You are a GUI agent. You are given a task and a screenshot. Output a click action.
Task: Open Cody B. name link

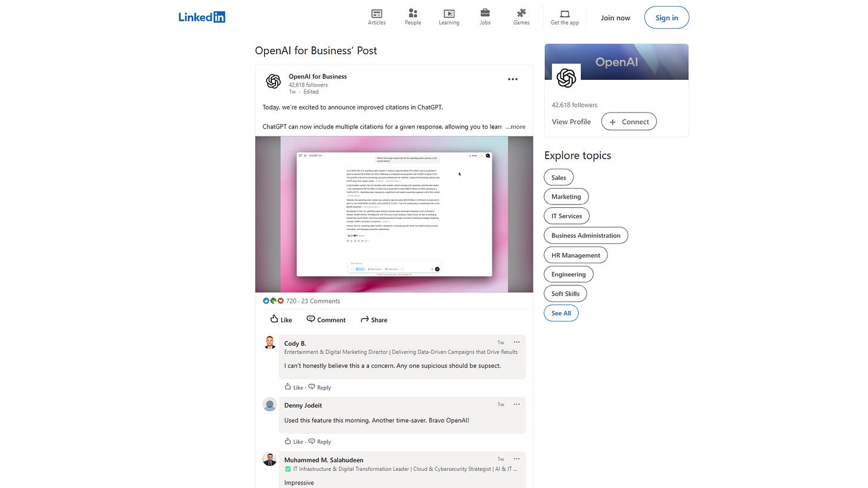tap(295, 343)
